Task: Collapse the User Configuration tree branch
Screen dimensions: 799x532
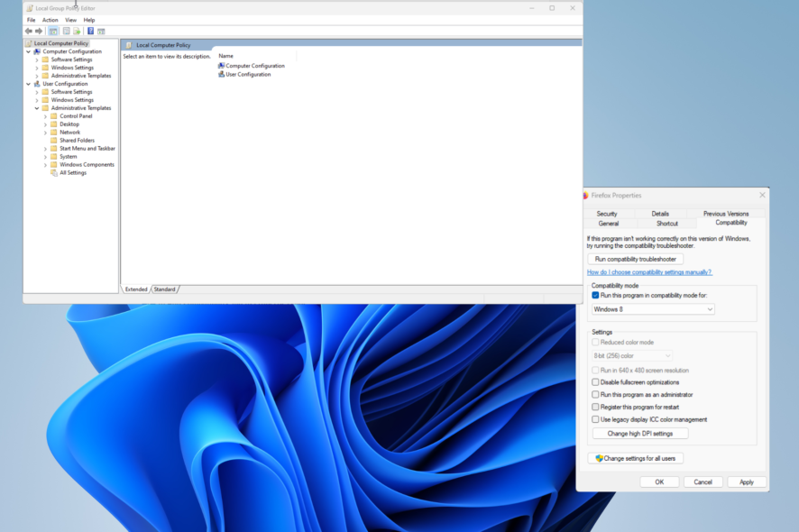Action: click(29, 83)
